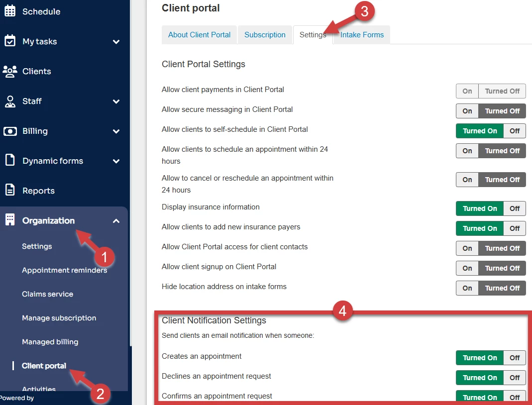Expand the Staff menu chevron

[x=116, y=101]
